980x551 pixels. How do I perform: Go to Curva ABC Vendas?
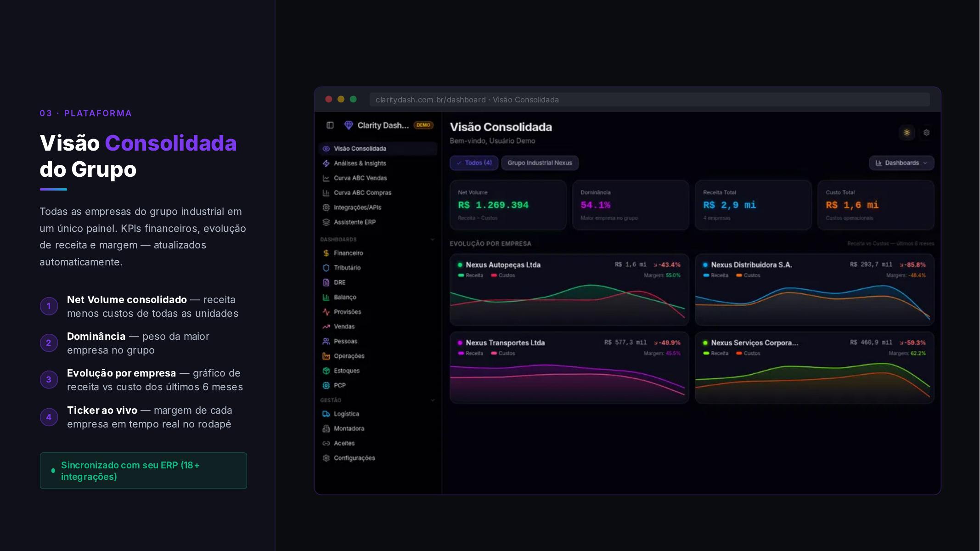pyautogui.click(x=377, y=178)
